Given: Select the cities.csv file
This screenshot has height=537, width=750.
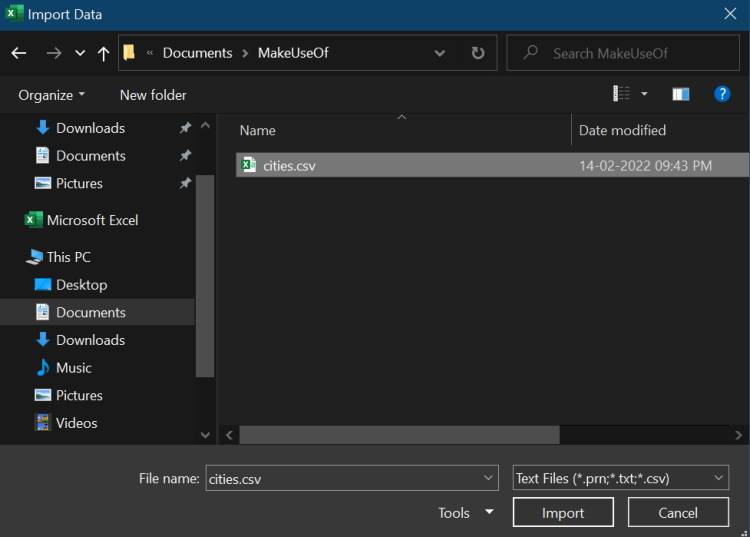Looking at the screenshot, I should pos(289,165).
